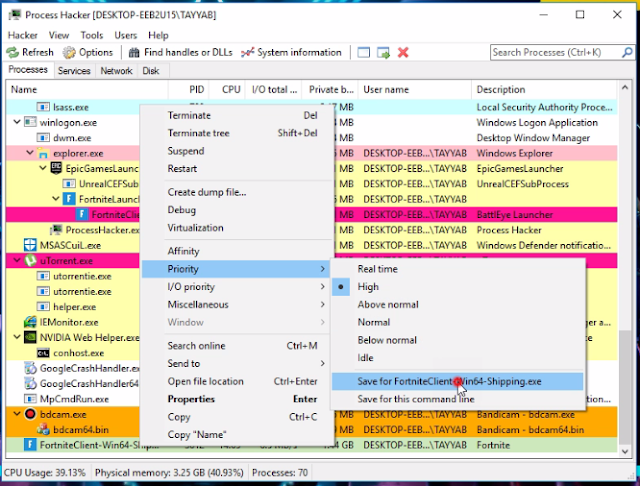Switch to the Services tab
The width and height of the screenshot is (640, 486).
point(74,71)
